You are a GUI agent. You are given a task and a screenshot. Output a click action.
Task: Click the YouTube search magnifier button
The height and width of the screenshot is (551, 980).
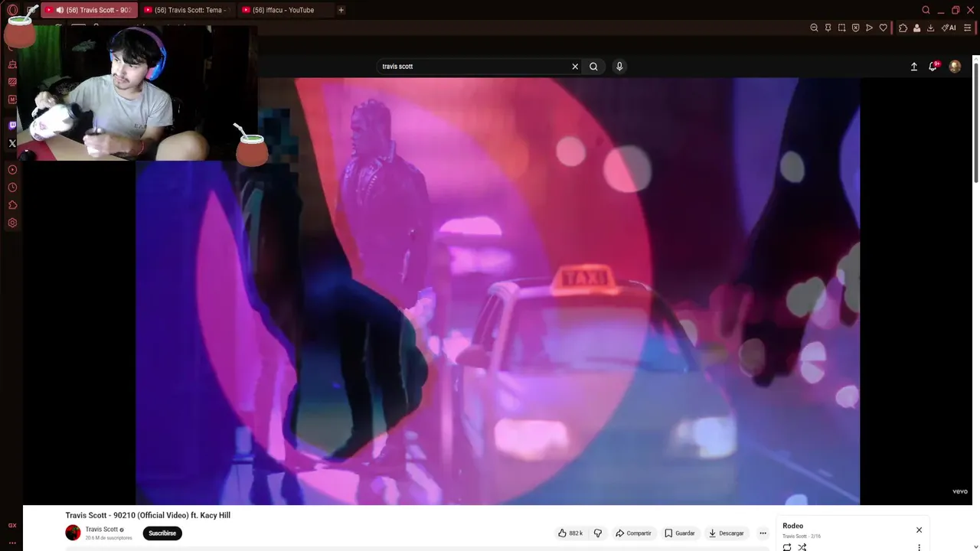593,67
